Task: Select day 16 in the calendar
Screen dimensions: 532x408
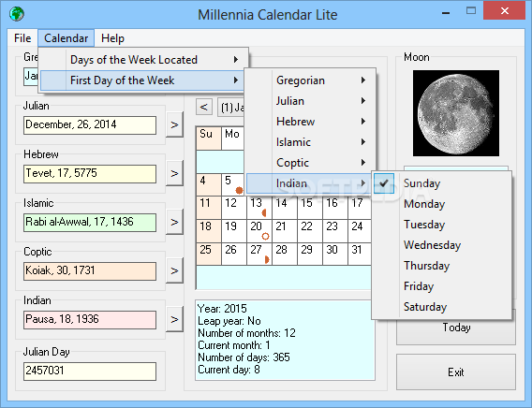Action: tap(335, 208)
